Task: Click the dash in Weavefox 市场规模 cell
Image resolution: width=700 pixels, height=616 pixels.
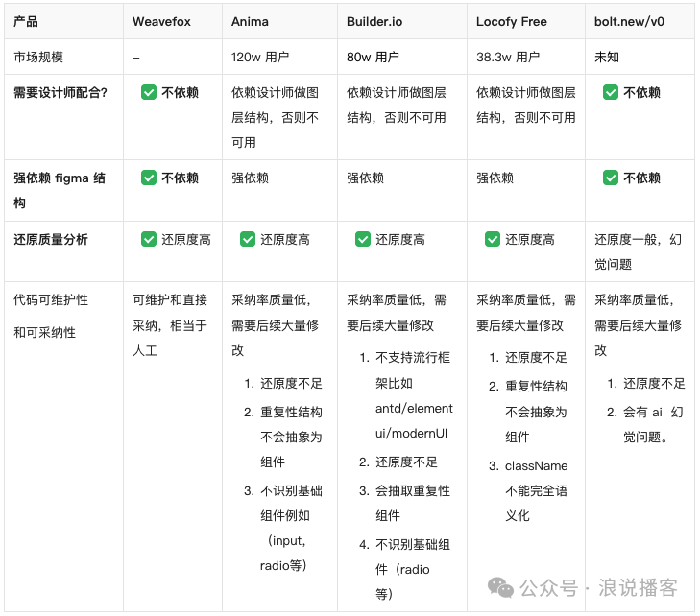Action: 136,58
